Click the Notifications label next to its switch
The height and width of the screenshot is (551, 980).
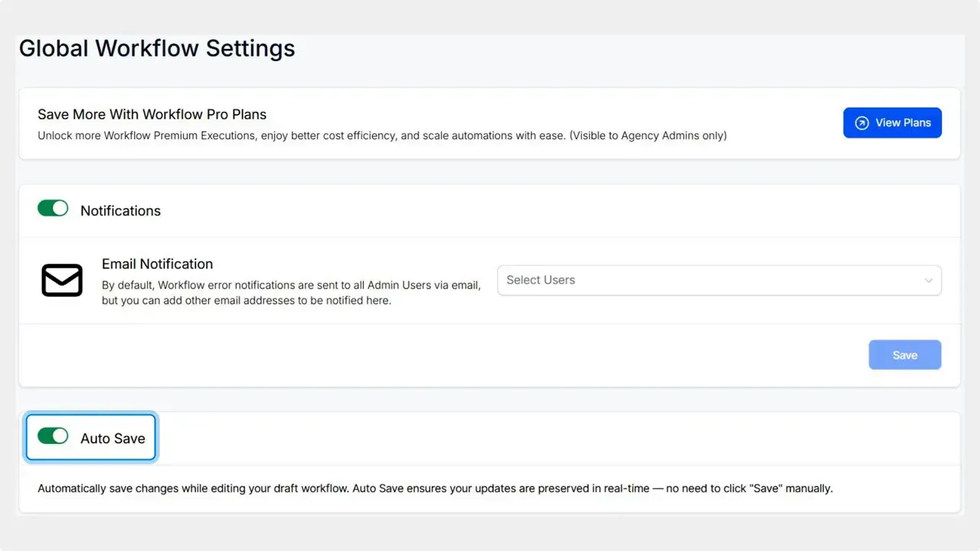coord(120,210)
